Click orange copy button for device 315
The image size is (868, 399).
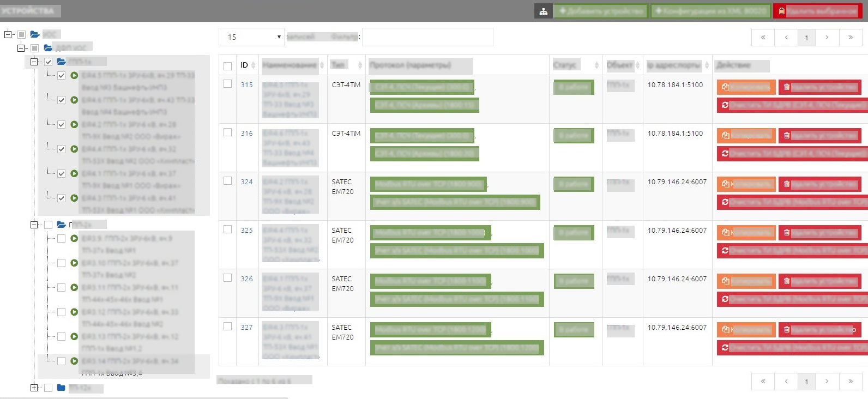pyautogui.click(x=745, y=87)
